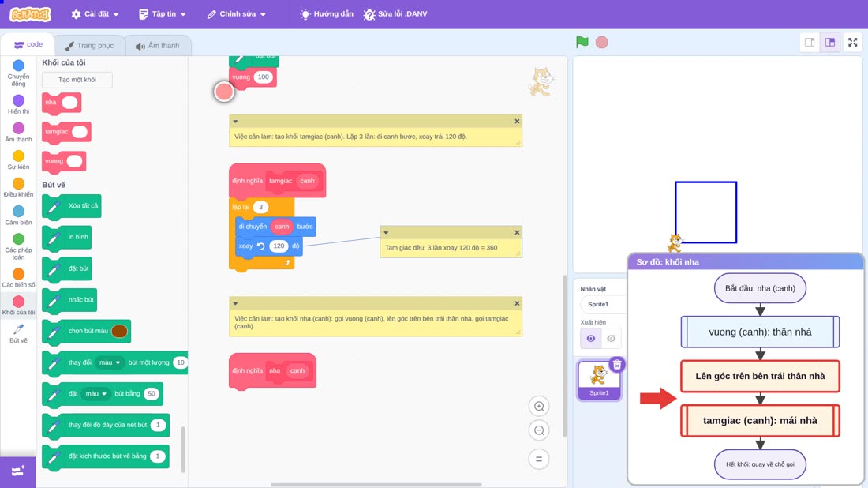Image resolution: width=868 pixels, height=488 pixels.
Task: Click brown color swatch in chọn bút màu
Action: (119, 331)
